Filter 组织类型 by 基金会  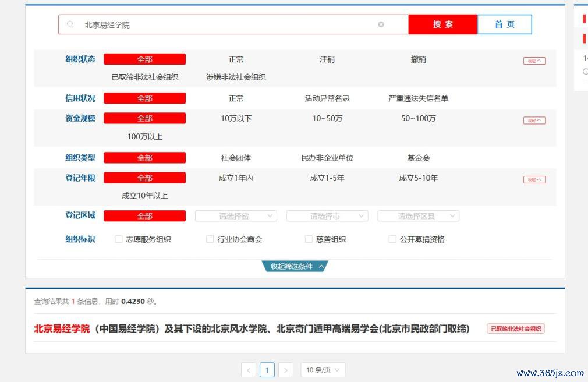[x=418, y=158]
